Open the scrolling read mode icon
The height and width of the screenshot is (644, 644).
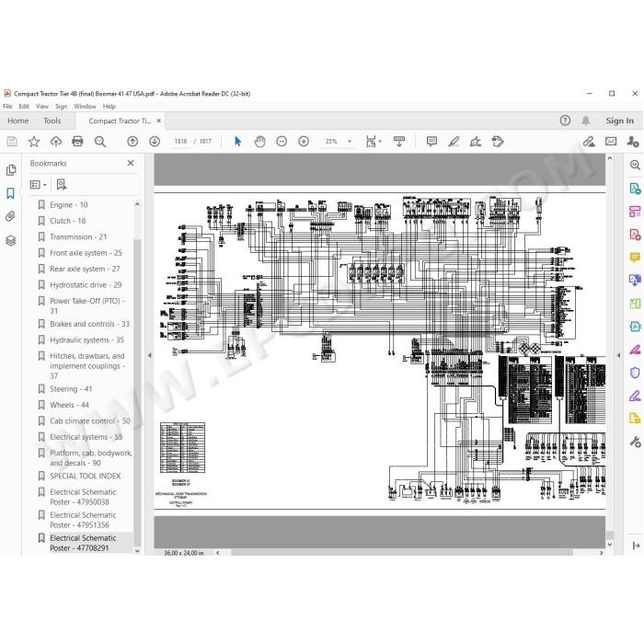click(398, 142)
